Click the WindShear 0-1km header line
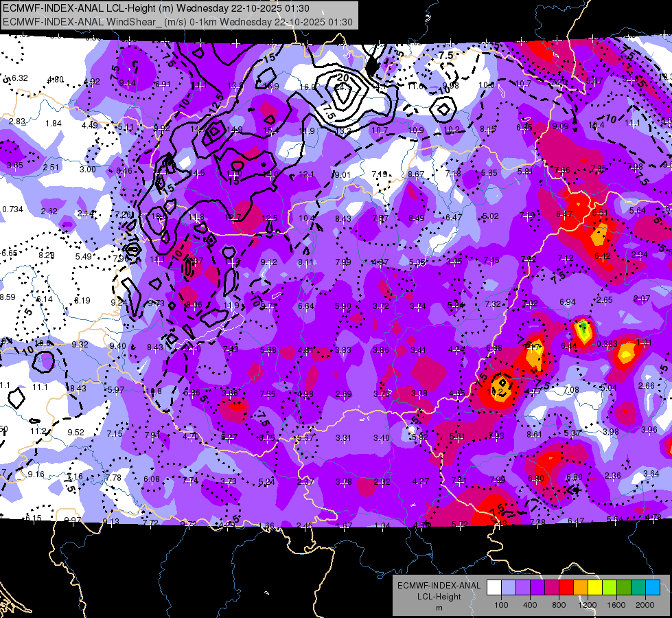 pos(178,22)
